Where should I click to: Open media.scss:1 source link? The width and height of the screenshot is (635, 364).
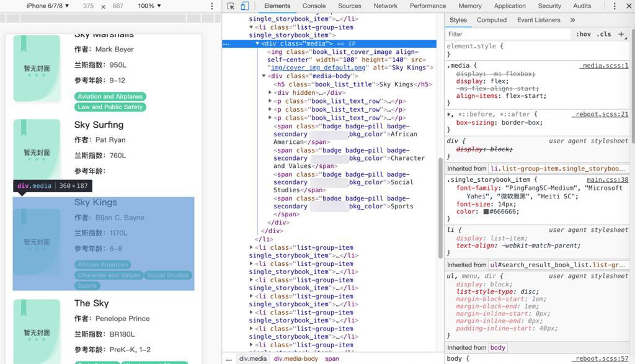[x=604, y=66]
